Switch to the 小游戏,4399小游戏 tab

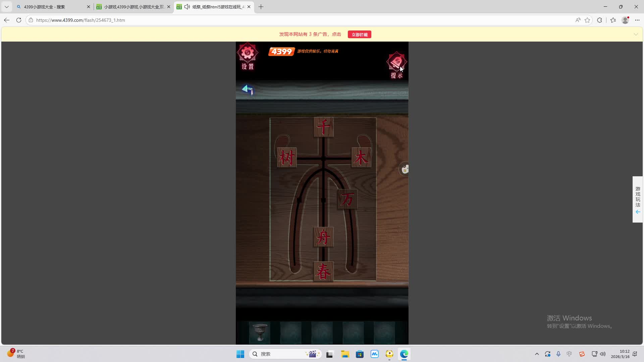point(133,7)
